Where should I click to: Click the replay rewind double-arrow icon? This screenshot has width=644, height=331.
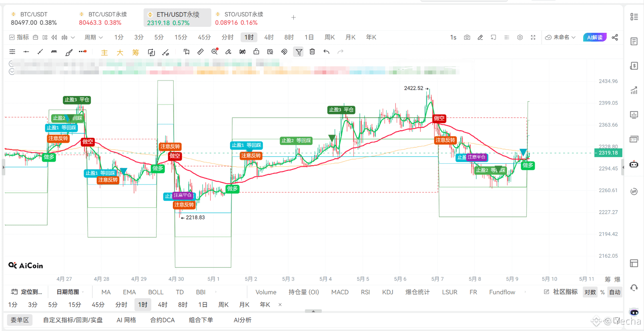click(x=54, y=37)
